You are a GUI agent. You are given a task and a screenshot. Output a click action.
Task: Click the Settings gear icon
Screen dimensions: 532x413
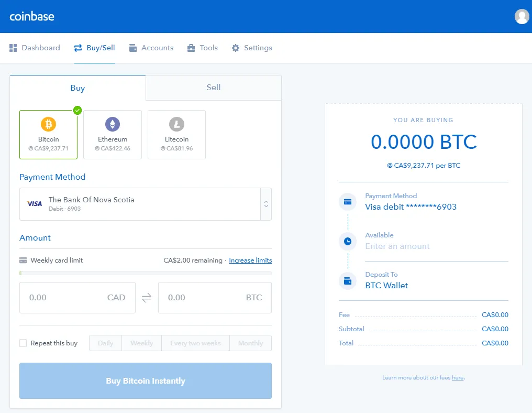pyautogui.click(x=236, y=48)
